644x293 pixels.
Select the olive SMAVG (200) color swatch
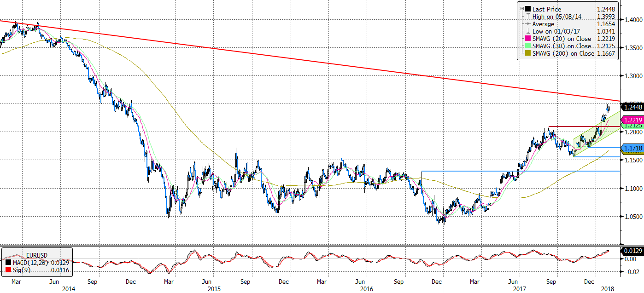tap(527, 53)
